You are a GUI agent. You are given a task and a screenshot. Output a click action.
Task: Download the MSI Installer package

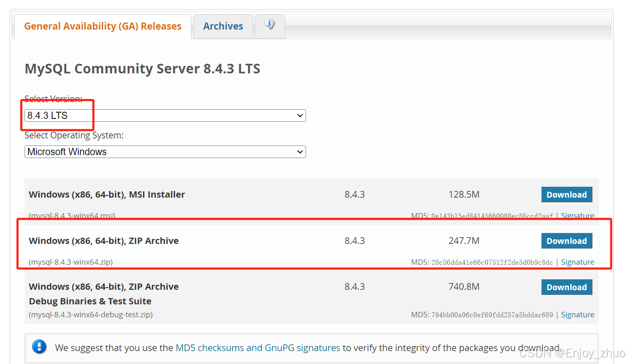[x=567, y=195]
